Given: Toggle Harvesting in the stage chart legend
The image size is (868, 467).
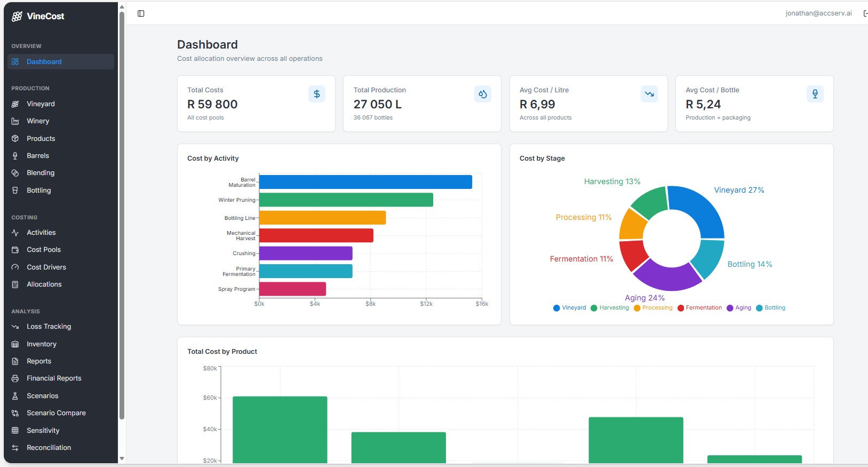Looking at the screenshot, I should 610,308.
